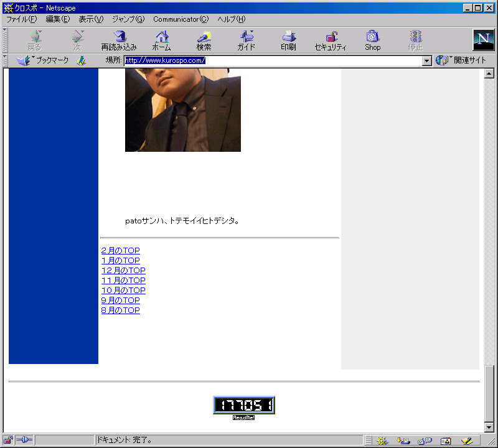Click the vertical scrollbar up arrow
This screenshot has height=448, width=498.
(x=489, y=73)
